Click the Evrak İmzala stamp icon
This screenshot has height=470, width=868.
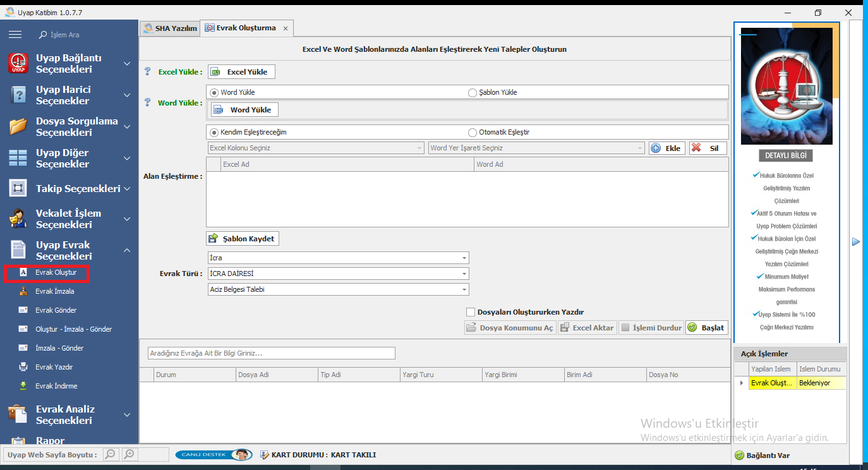(x=23, y=291)
